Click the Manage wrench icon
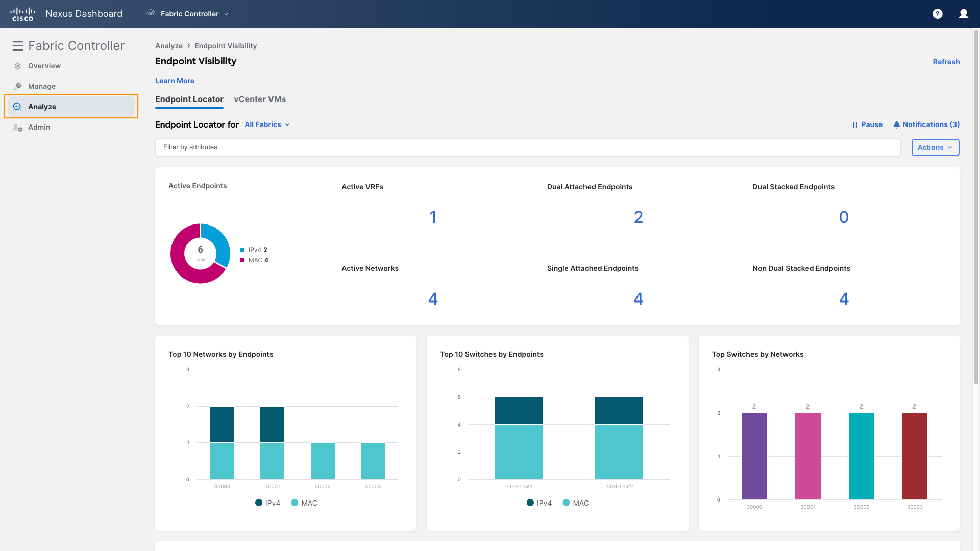This screenshot has width=980, height=551. click(x=18, y=86)
